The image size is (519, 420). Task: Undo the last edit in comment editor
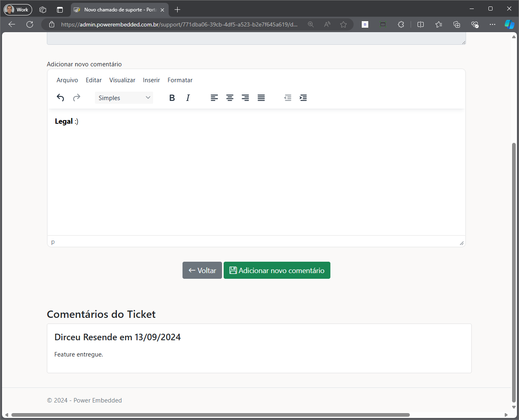[60, 98]
